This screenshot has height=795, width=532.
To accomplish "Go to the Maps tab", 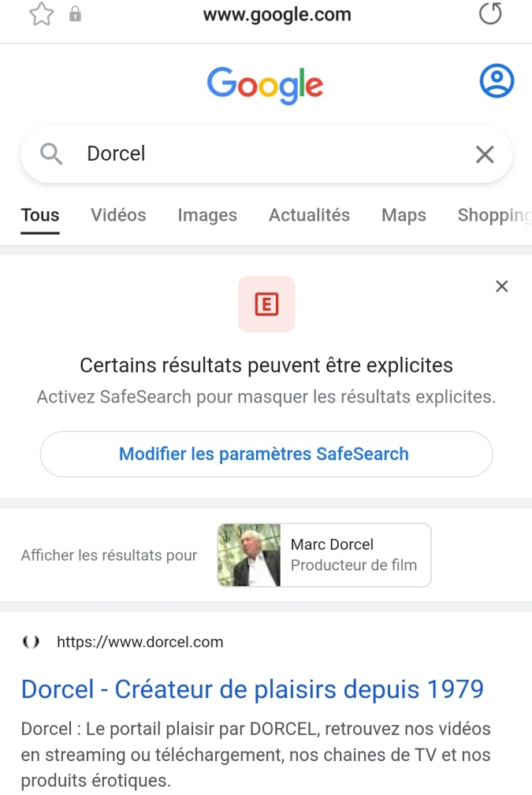I will (404, 215).
